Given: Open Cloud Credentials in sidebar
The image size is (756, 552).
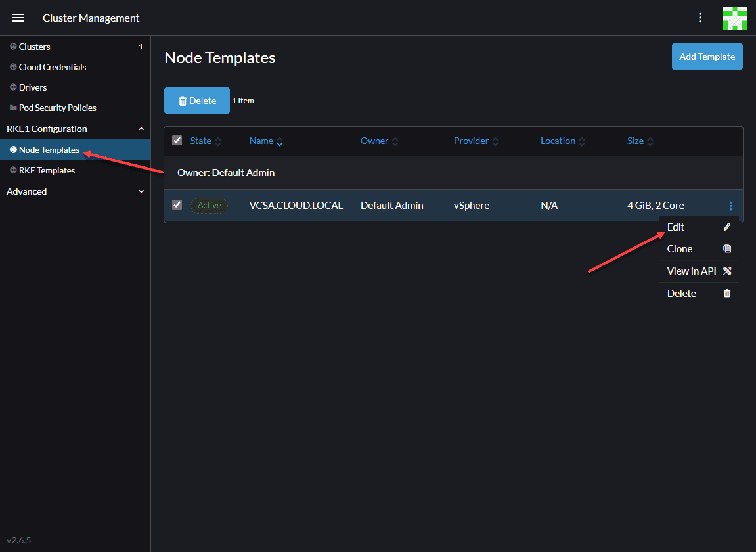Looking at the screenshot, I should [x=53, y=67].
